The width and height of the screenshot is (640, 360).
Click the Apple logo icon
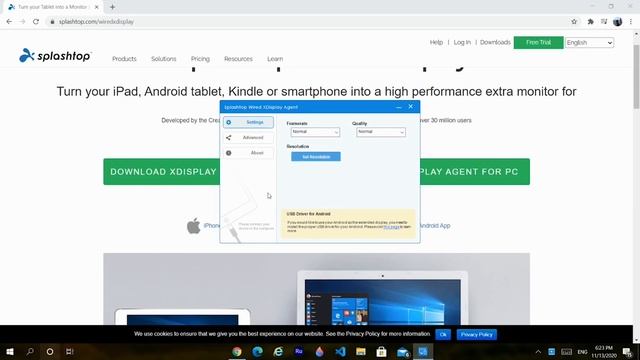(x=193, y=226)
